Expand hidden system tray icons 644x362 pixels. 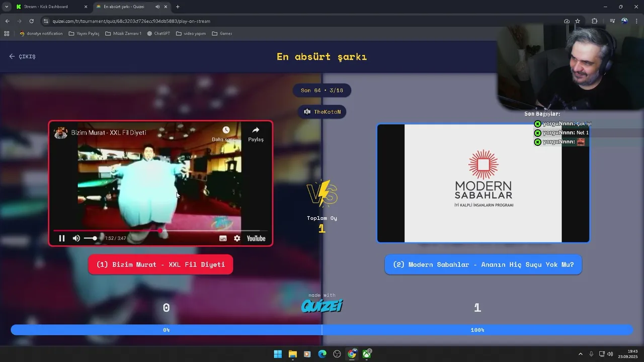(580, 354)
